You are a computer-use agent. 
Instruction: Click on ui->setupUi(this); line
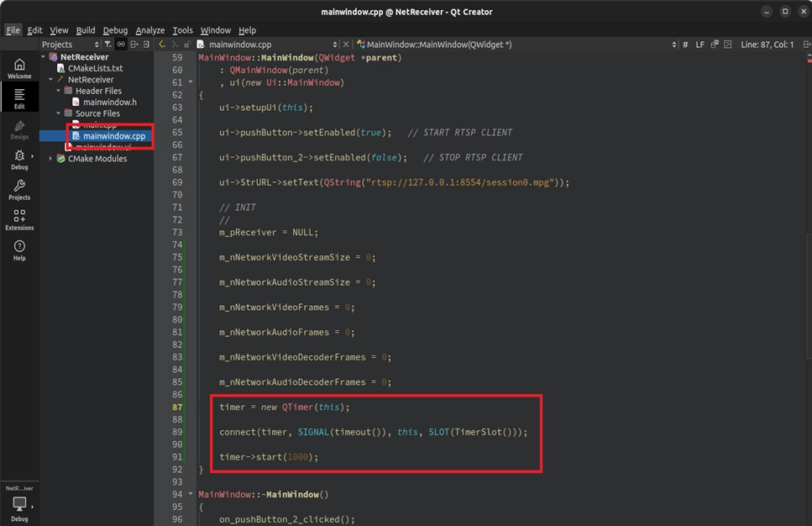[x=265, y=108]
